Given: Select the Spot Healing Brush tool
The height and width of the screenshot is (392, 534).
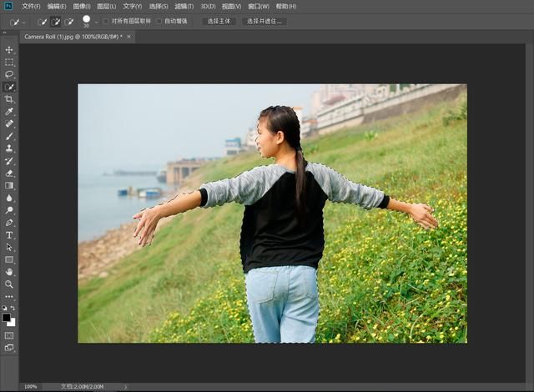Looking at the screenshot, I should pyautogui.click(x=9, y=123).
